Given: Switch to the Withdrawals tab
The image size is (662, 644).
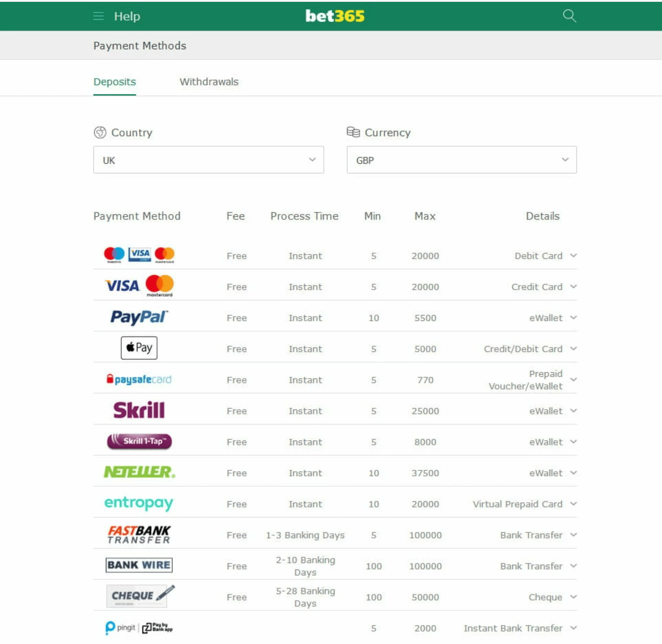Looking at the screenshot, I should (x=209, y=82).
